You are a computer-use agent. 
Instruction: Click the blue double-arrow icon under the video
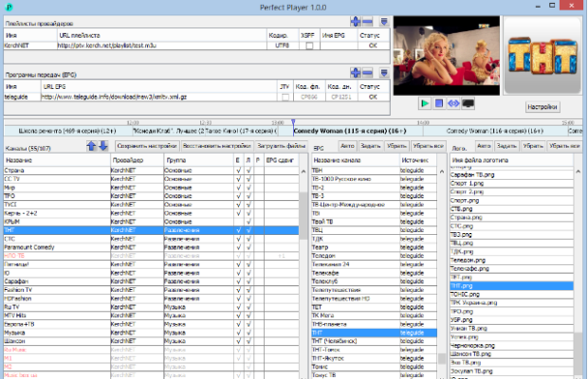pyautogui.click(x=453, y=103)
